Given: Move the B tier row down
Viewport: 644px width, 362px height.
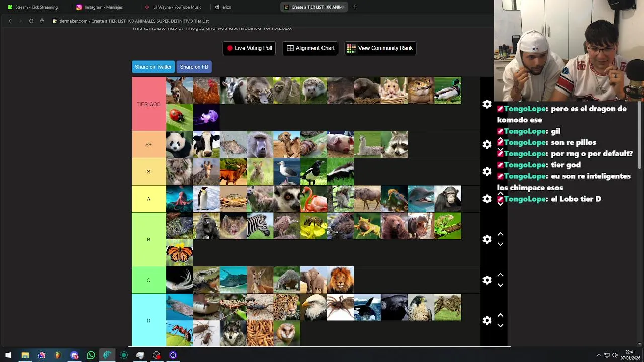Looking at the screenshot, I should pos(500,244).
